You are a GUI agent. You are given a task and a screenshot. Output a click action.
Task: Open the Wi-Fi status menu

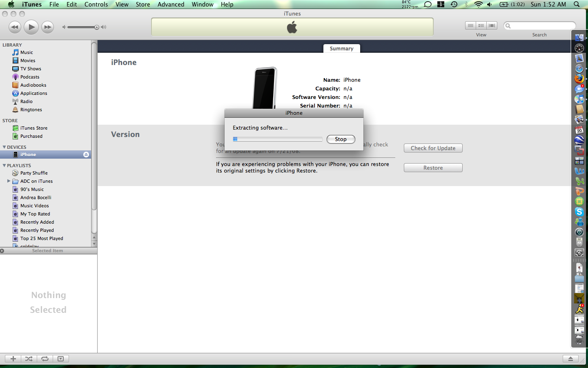pyautogui.click(x=478, y=4)
